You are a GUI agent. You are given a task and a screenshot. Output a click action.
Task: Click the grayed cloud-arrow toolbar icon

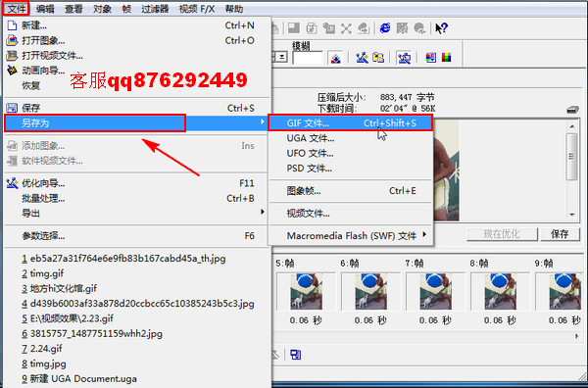pyautogui.click(x=364, y=28)
